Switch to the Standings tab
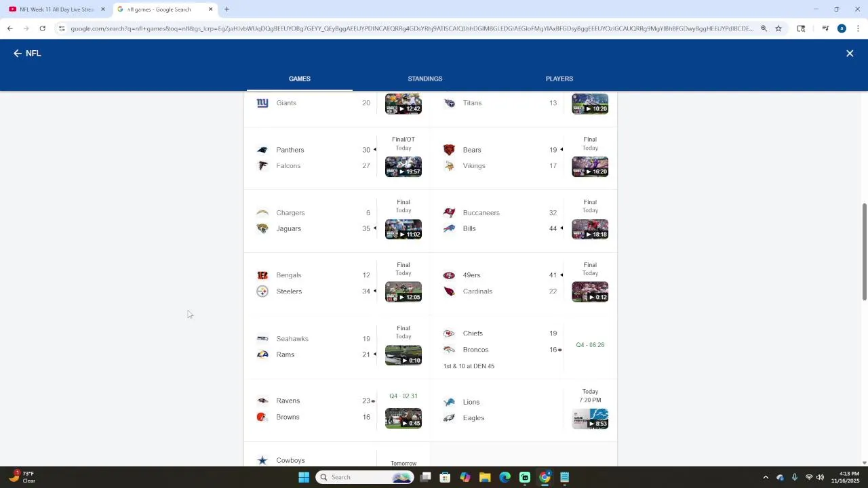 pos(425,79)
